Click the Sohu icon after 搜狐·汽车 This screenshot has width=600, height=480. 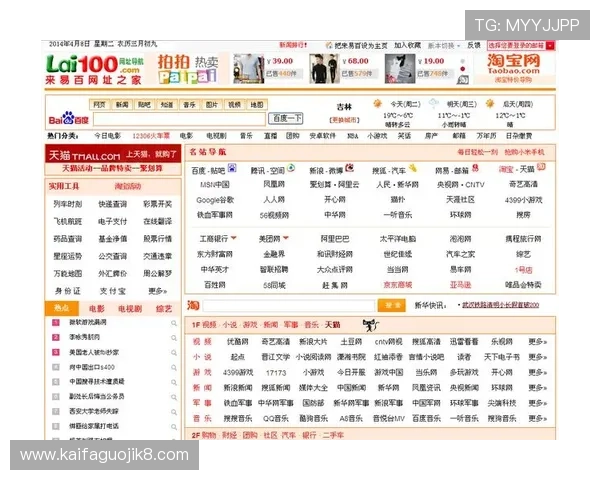point(412,168)
